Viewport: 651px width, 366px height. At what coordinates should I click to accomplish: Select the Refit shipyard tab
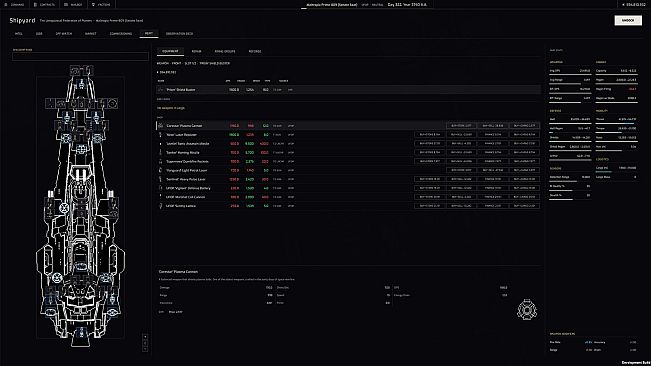[149, 33]
